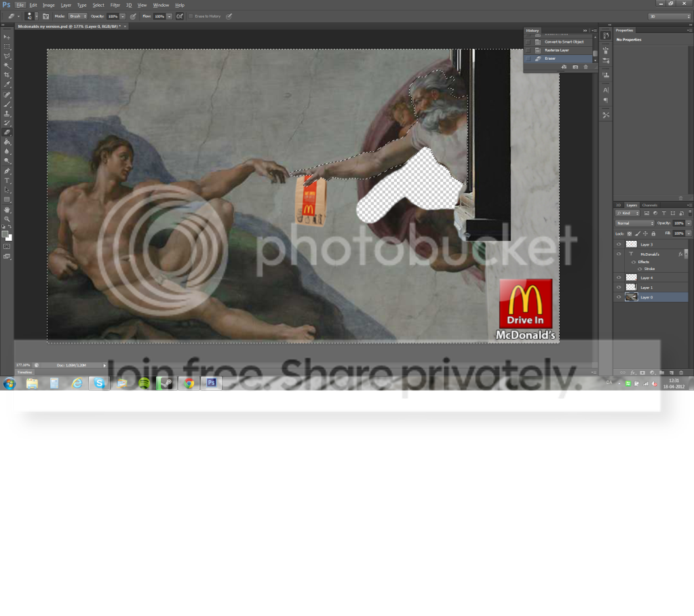Open the eraser Mode dropdown
This screenshot has height=616, width=694.
[77, 16]
